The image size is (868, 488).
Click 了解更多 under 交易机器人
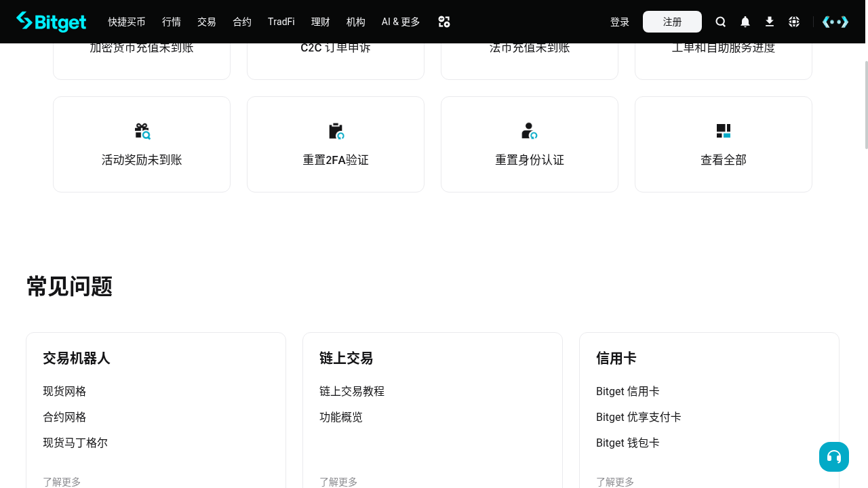pos(62,482)
